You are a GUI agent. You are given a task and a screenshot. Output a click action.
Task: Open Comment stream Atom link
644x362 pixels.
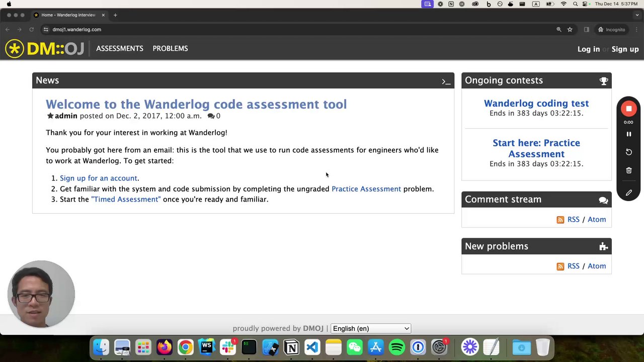597,219
